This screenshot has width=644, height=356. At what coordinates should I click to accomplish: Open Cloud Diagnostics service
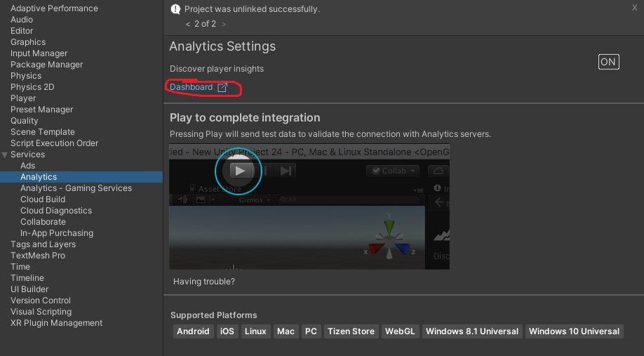click(56, 211)
